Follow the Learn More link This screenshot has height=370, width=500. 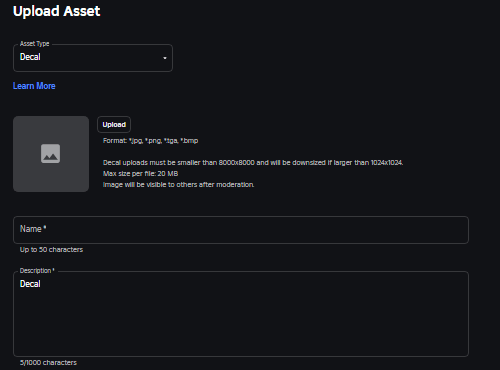pyautogui.click(x=34, y=86)
